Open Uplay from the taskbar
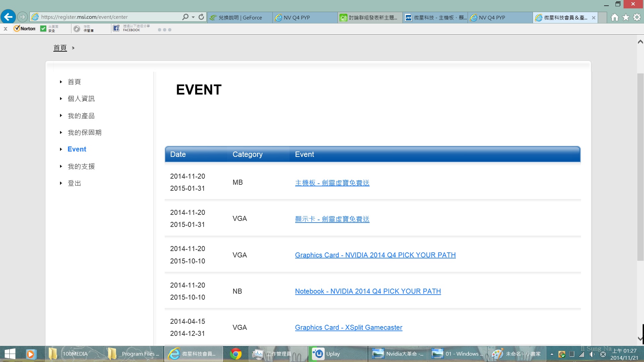 tap(338, 354)
